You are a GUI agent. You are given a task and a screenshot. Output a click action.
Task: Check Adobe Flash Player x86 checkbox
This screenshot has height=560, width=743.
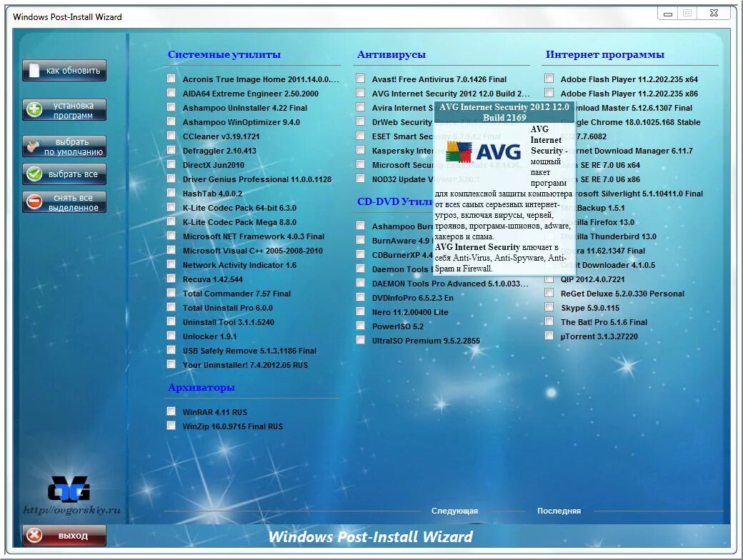pyautogui.click(x=549, y=92)
